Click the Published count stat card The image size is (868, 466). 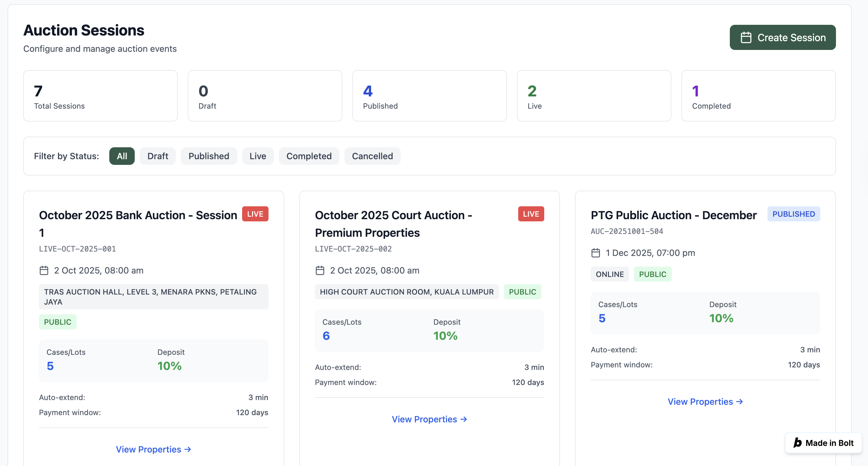tap(429, 96)
